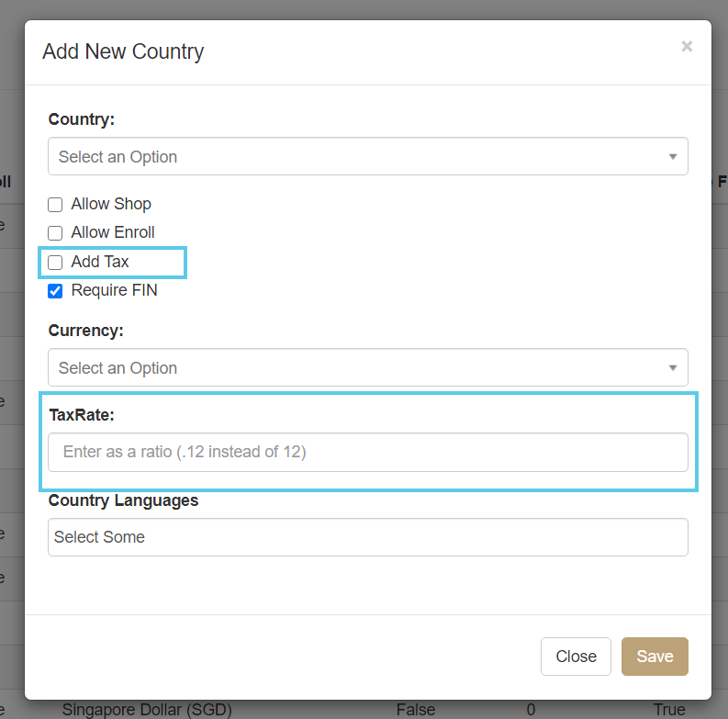Click the 'Add New Country' dialog title
This screenshot has height=719, width=728.
tap(123, 51)
